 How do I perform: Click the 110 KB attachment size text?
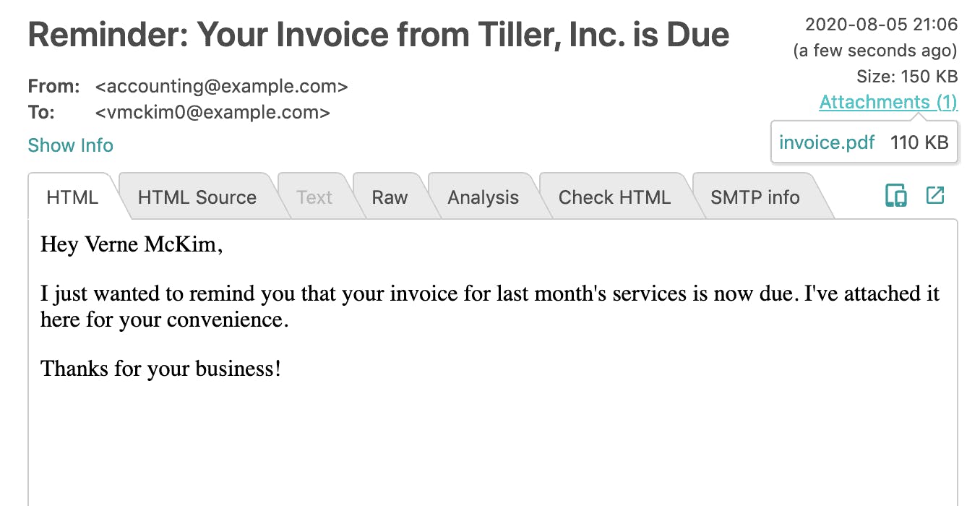pyautogui.click(x=919, y=142)
